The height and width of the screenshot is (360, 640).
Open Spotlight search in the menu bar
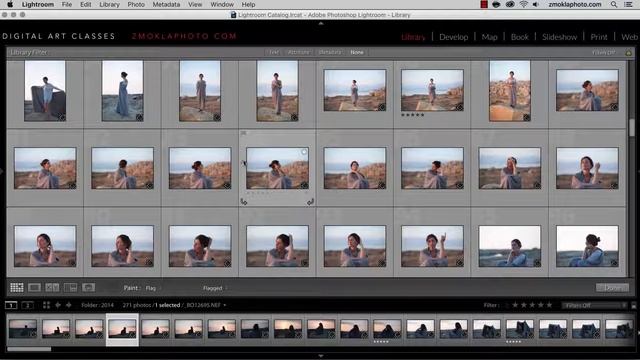point(614,4)
